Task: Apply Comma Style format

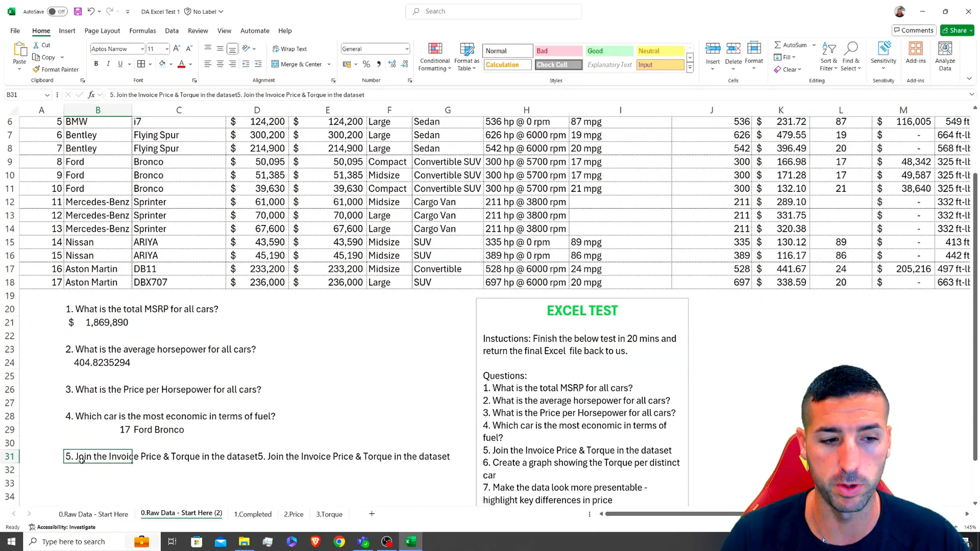Action: pos(378,64)
